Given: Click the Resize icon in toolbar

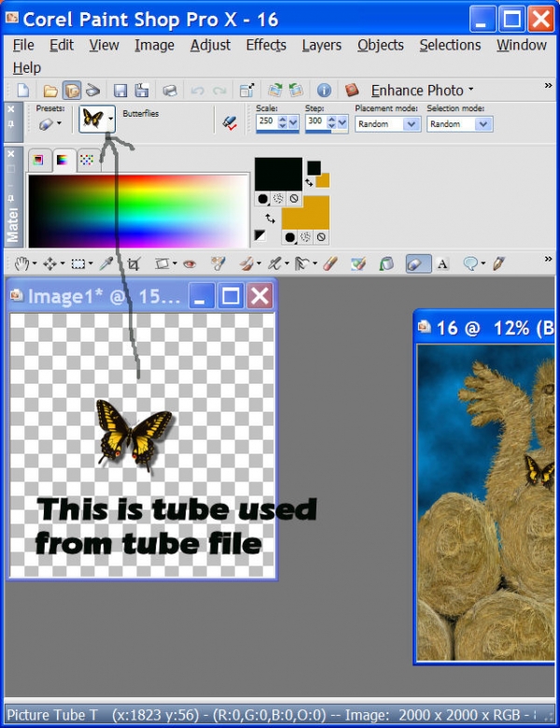Looking at the screenshot, I should coord(246,91).
